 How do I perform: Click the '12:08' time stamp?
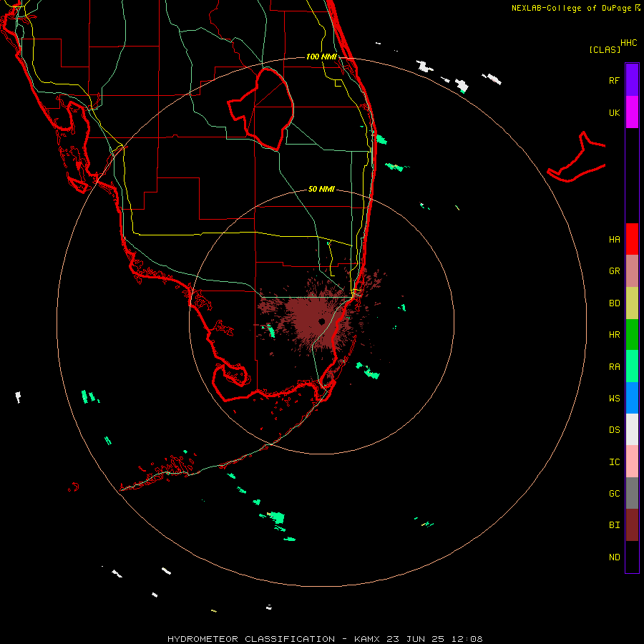click(467, 639)
